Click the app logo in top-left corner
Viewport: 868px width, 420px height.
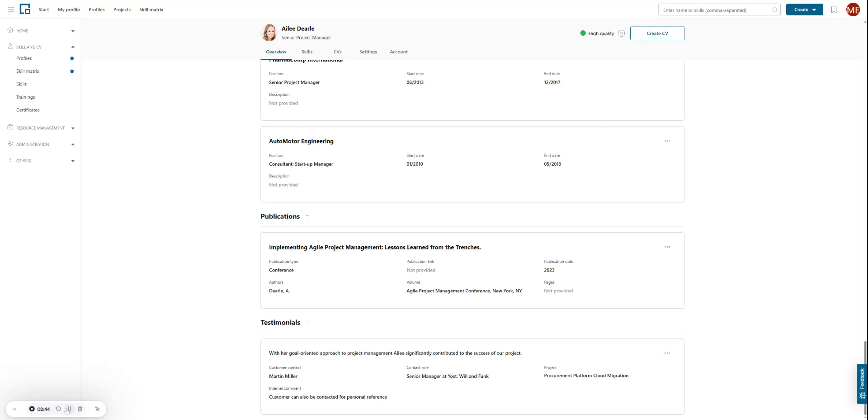click(25, 9)
